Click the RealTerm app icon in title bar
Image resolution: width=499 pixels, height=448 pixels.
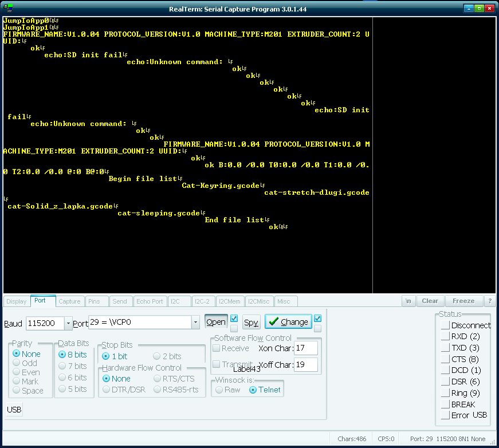tap(8, 8)
